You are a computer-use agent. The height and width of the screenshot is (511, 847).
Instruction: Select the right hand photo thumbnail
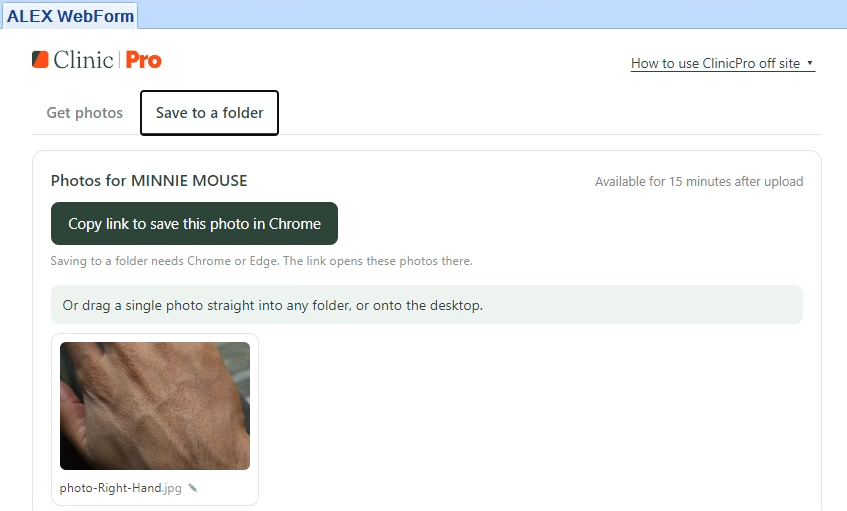(155, 406)
